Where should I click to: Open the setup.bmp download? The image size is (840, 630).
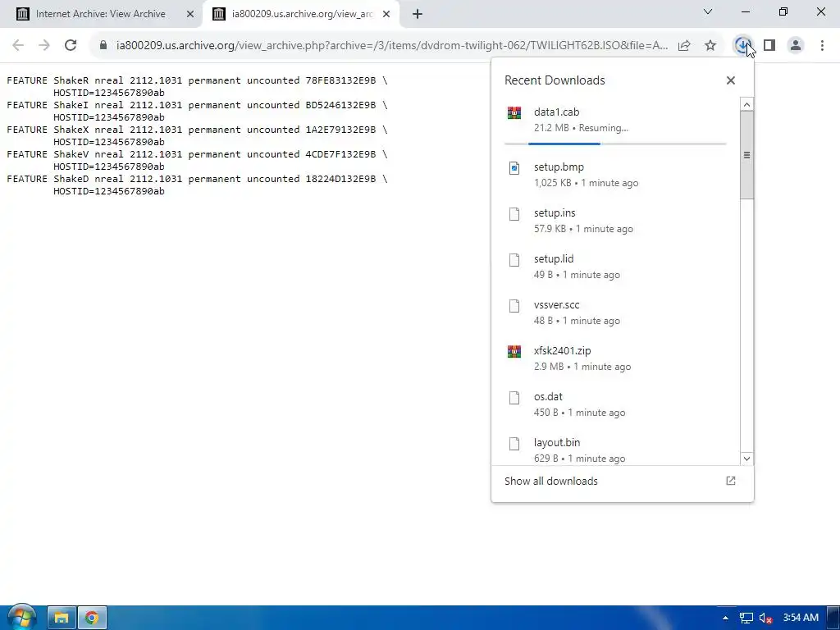615,175
